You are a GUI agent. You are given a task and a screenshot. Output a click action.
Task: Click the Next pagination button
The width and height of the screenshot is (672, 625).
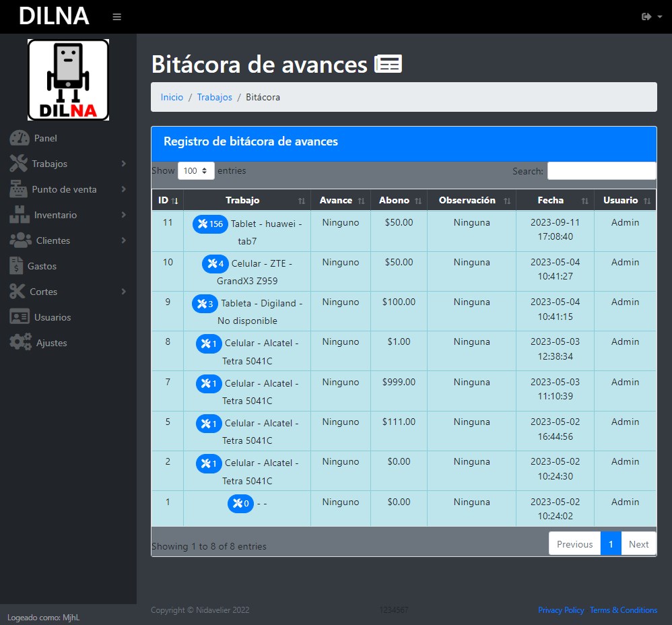click(638, 544)
